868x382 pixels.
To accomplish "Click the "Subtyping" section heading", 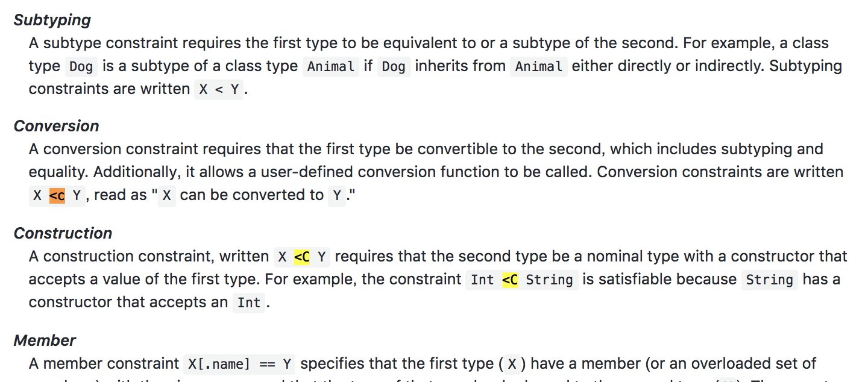I will click(x=52, y=20).
